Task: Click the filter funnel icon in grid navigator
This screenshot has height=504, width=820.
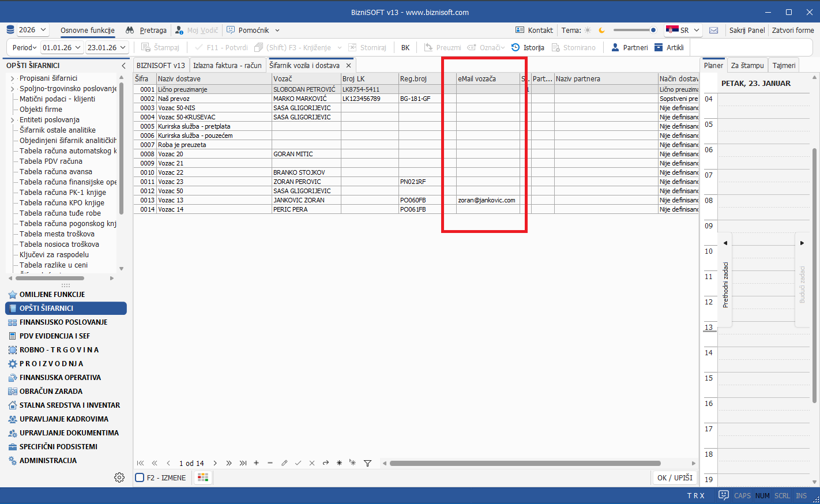Action: 367,463
